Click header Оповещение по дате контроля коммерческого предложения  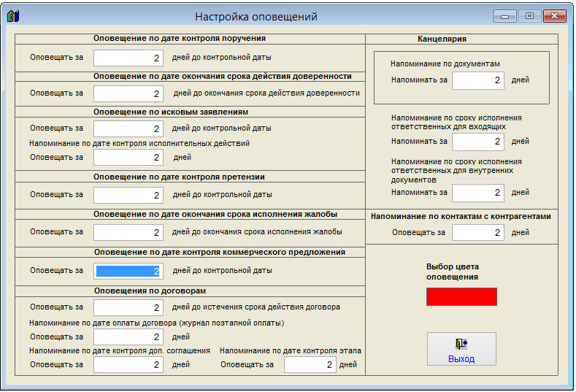pos(220,252)
